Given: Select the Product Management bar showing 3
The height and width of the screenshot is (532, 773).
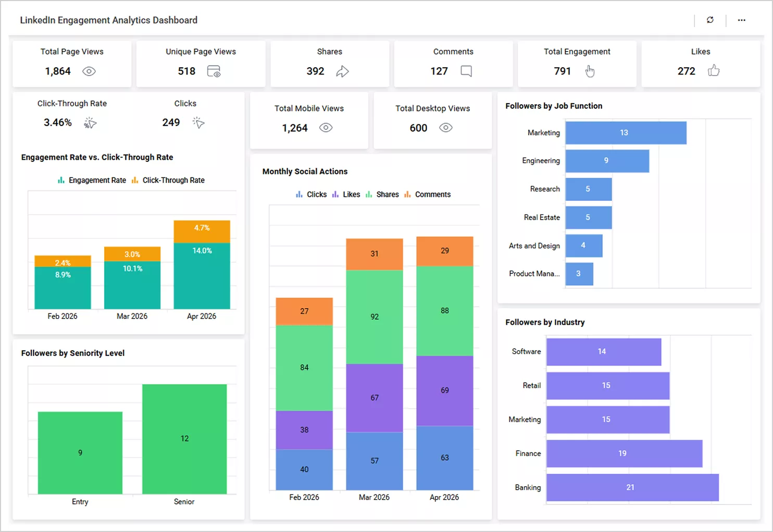Looking at the screenshot, I should pyautogui.click(x=579, y=274).
